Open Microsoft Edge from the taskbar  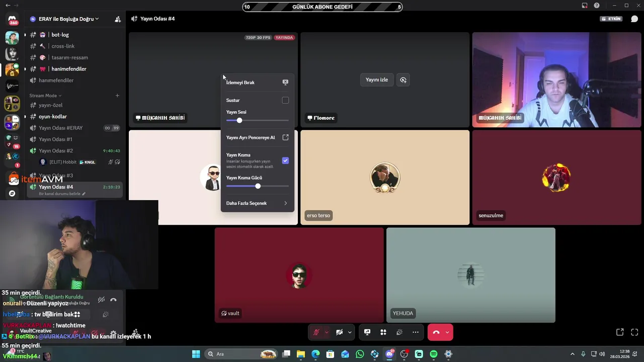coord(315,354)
